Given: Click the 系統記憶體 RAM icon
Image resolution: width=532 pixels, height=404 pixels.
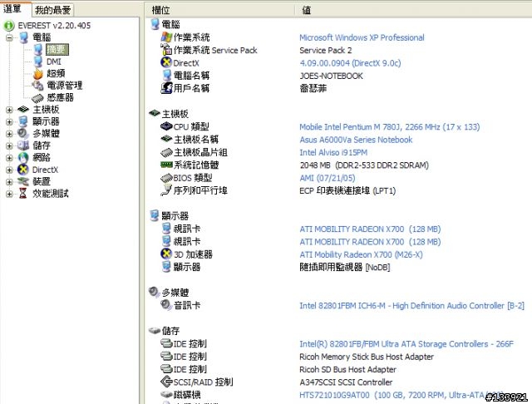Looking at the screenshot, I should pyautogui.click(x=166, y=165).
